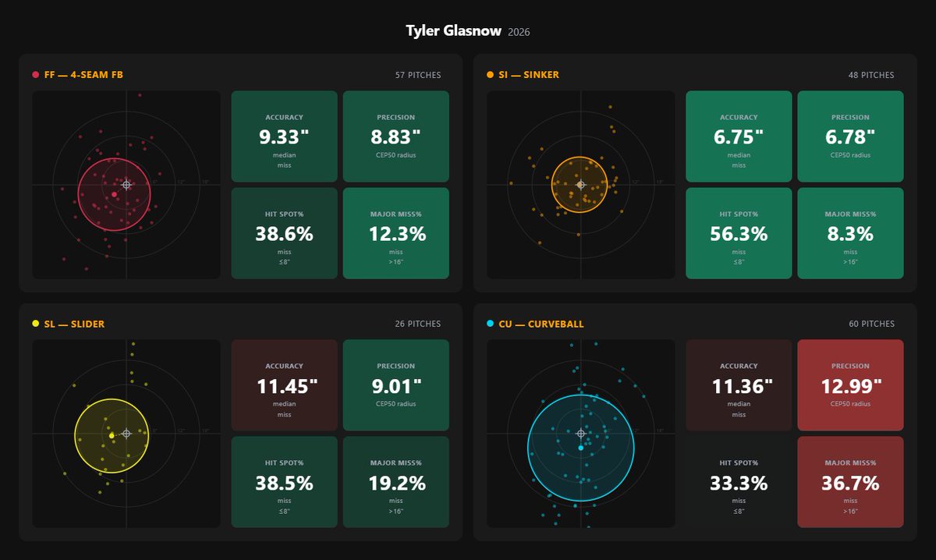Image resolution: width=936 pixels, height=560 pixels.
Task: Open the sinker precision 6.78" tile
Action: 851,136
